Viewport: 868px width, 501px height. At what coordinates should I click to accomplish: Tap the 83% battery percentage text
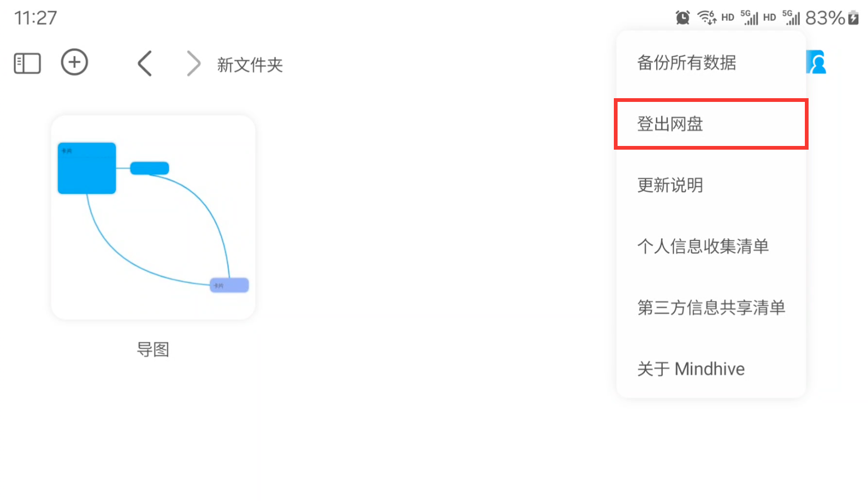pos(824,18)
